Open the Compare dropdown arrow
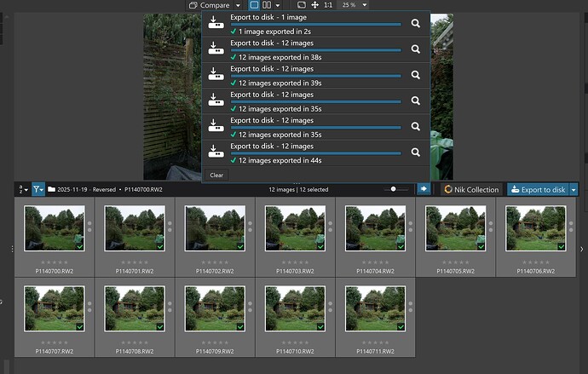Screen dimensions: 588x374 pyautogui.click(x=238, y=5)
